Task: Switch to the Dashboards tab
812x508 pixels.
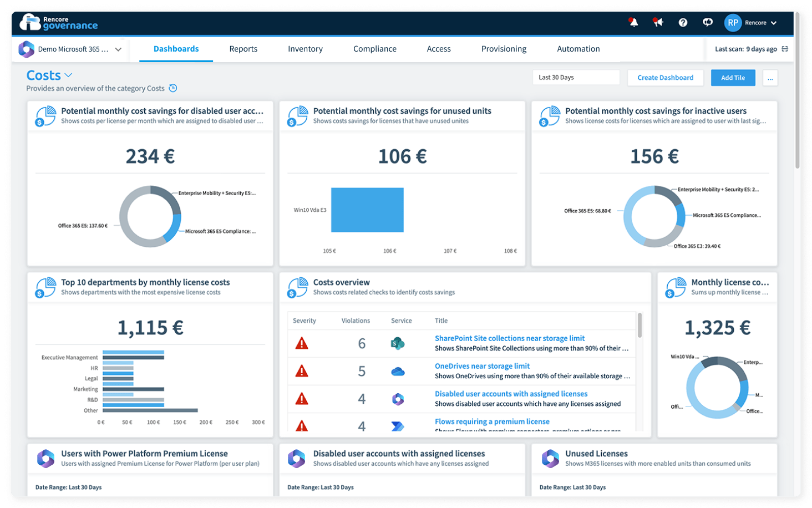Action: [x=176, y=49]
